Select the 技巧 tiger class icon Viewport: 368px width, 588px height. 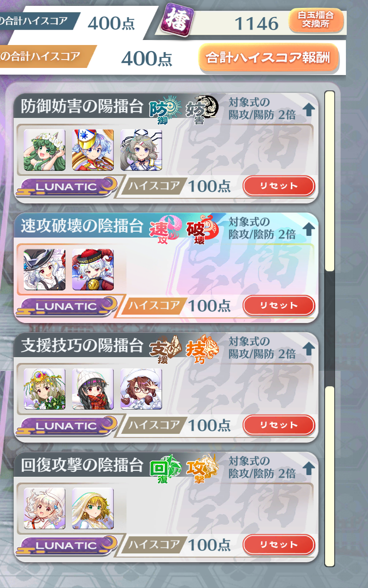[x=202, y=349]
